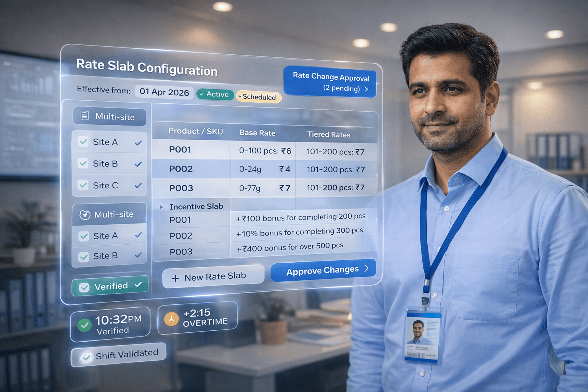Click the chevron arrow on Rate Change Approval
This screenshot has width=588, height=392.
[366, 88]
